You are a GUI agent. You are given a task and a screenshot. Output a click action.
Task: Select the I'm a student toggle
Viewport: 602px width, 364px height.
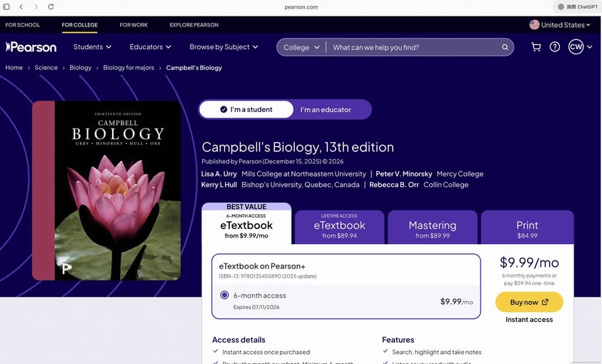coord(246,109)
